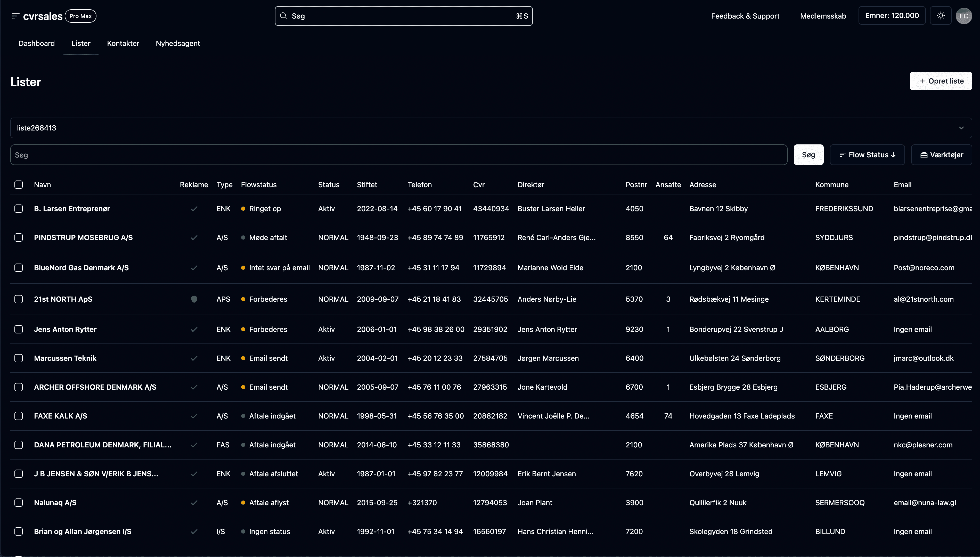The height and width of the screenshot is (557, 980).
Task: Go to the Nyhedsagent tab
Action: click(177, 43)
